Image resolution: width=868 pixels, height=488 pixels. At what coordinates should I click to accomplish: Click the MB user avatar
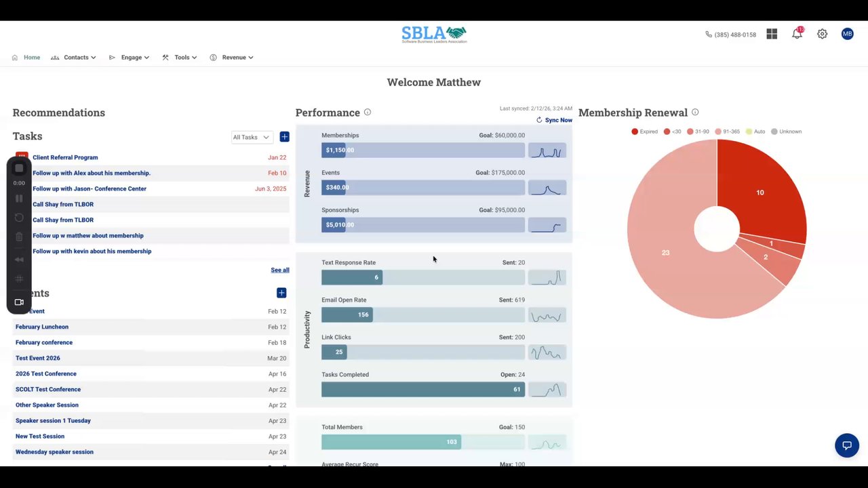click(847, 34)
